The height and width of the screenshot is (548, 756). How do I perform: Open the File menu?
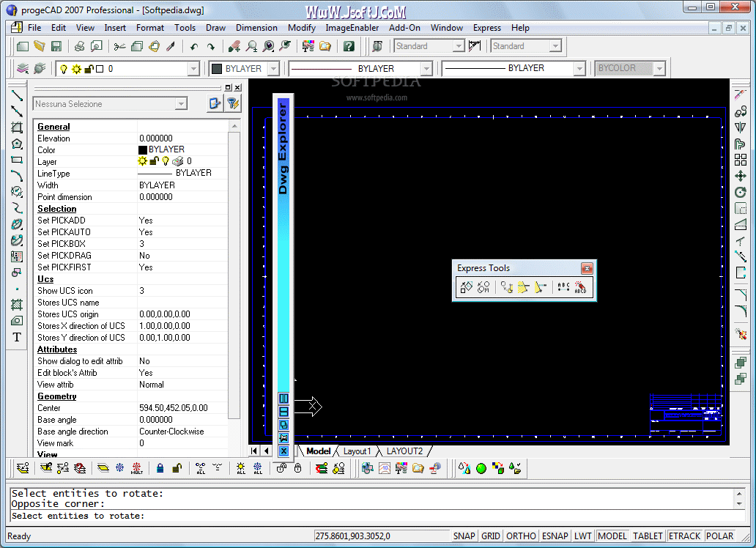[x=34, y=28]
